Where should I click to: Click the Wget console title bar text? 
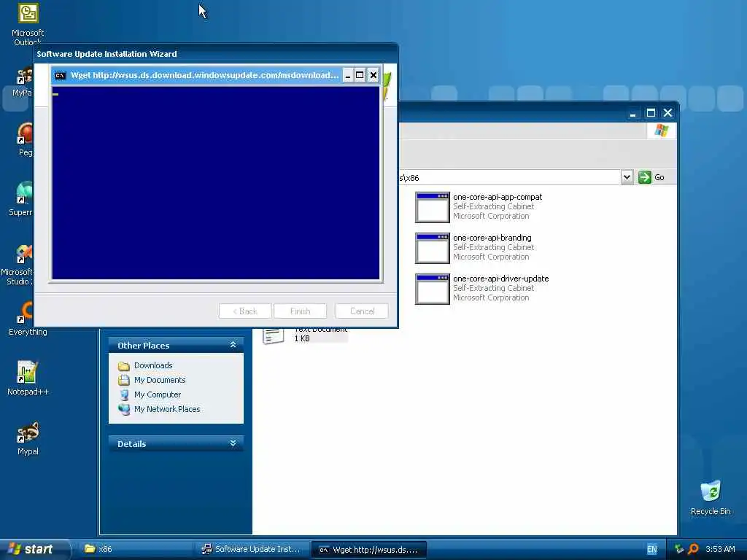pyautogui.click(x=205, y=75)
